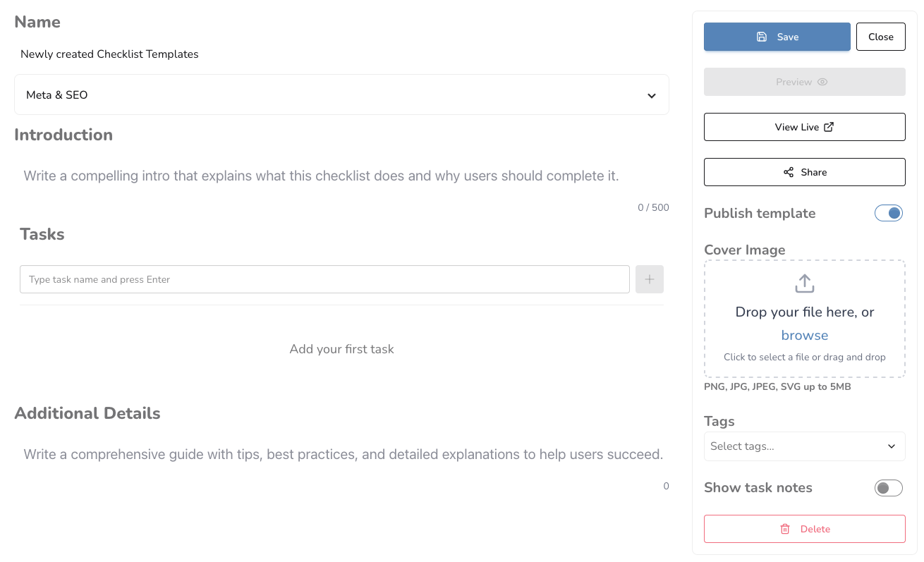This screenshot has width=924, height=562.
Task: Focus the task name input field
Action: 324,279
